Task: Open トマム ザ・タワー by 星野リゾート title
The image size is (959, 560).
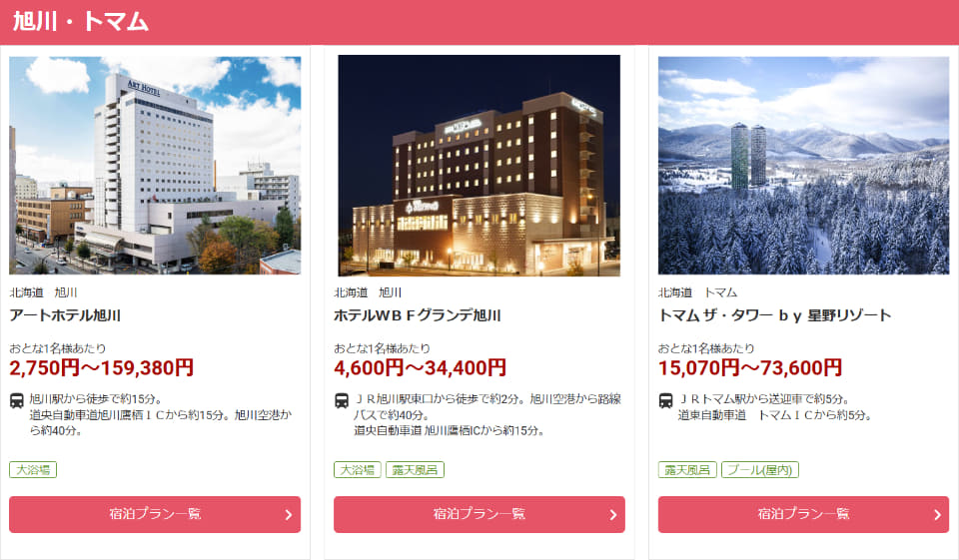Action: [774, 315]
